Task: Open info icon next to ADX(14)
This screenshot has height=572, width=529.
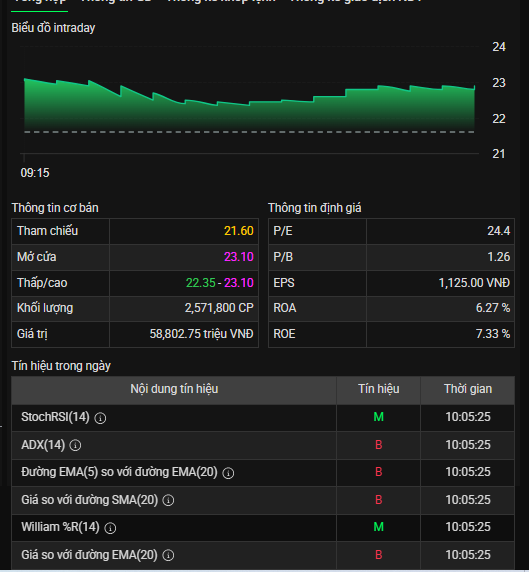Action: coord(75,445)
